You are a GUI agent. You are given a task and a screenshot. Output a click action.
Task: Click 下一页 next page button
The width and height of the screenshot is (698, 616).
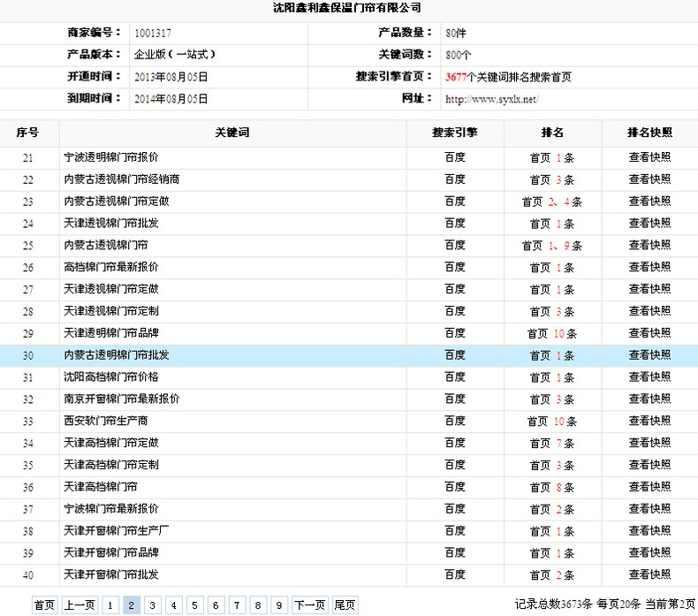310,605
